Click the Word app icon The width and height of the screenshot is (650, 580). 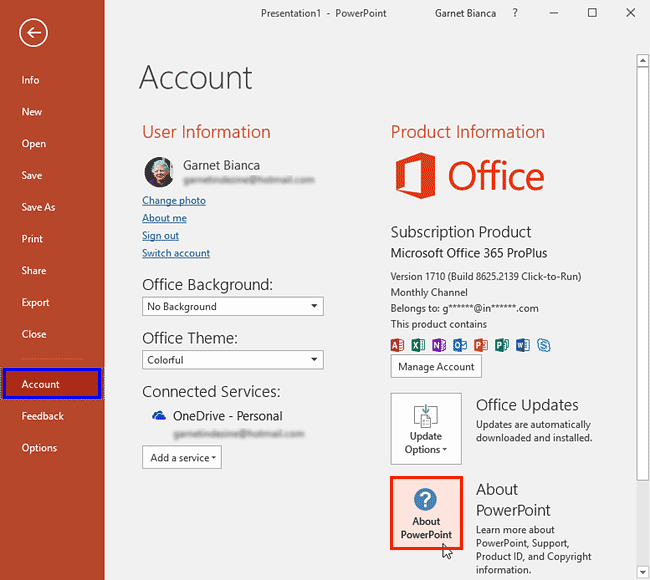point(523,345)
